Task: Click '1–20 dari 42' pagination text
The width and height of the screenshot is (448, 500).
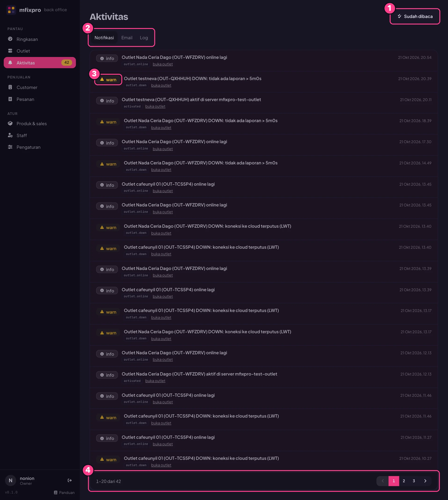Action: [108, 481]
